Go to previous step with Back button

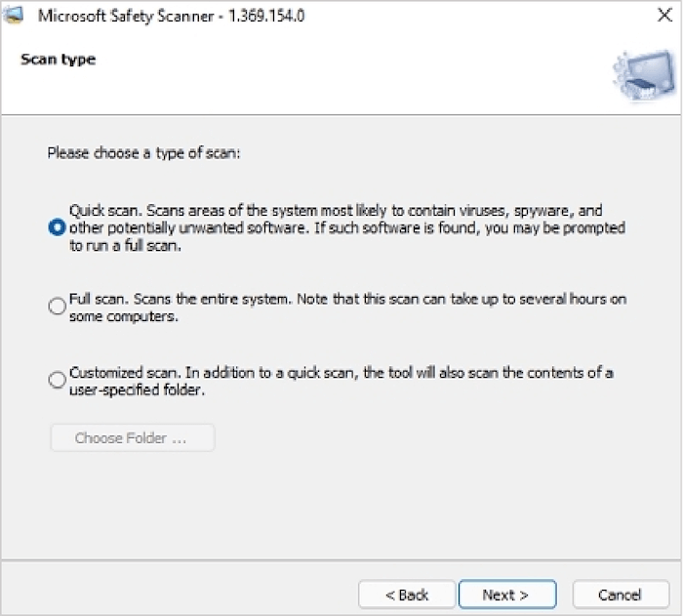[407, 595]
